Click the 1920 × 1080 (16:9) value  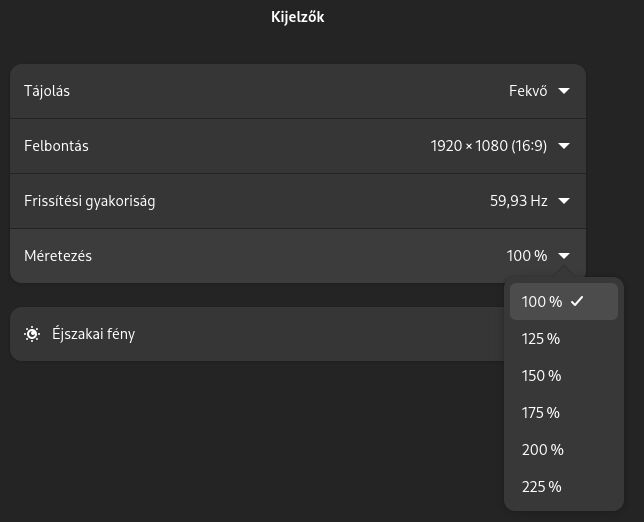click(489, 146)
